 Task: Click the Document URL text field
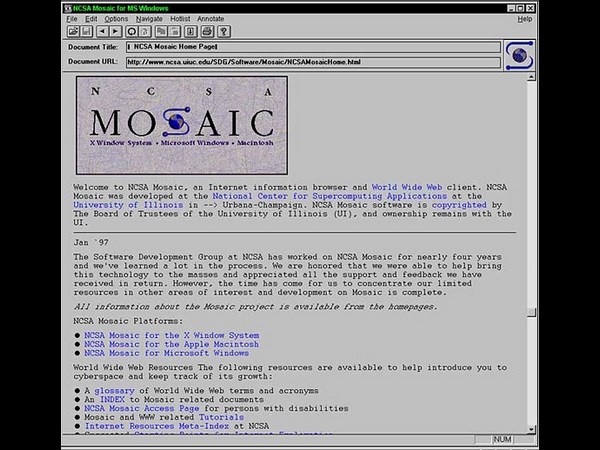coord(310,62)
